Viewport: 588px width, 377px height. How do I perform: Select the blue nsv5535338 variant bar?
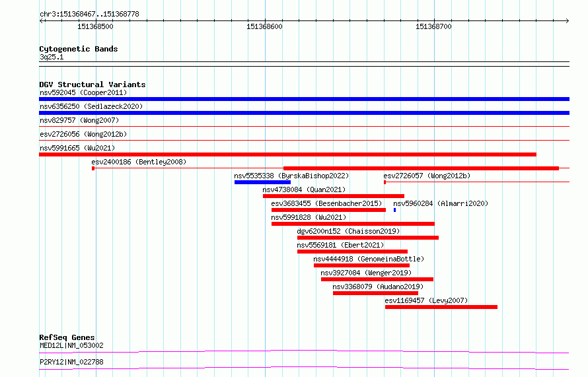pos(262,182)
